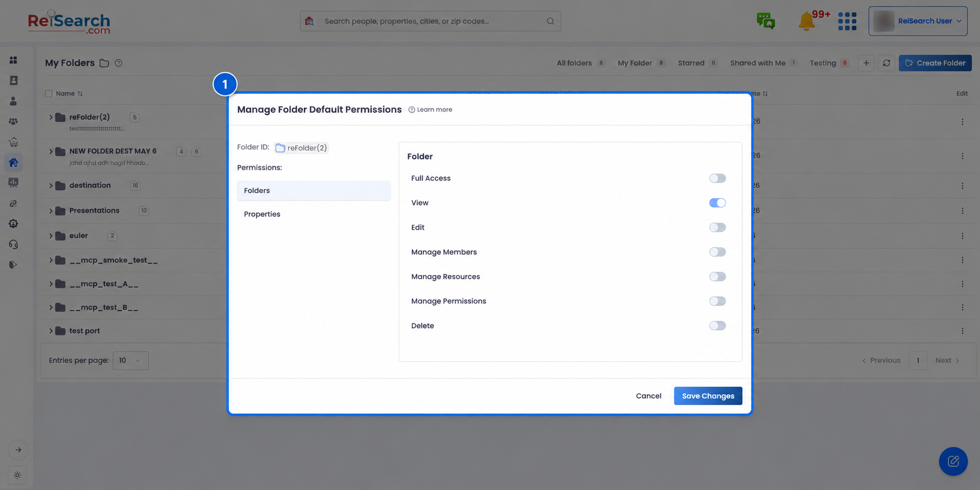Expand the destination folder row
The width and height of the screenshot is (980, 490).
[x=51, y=186]
